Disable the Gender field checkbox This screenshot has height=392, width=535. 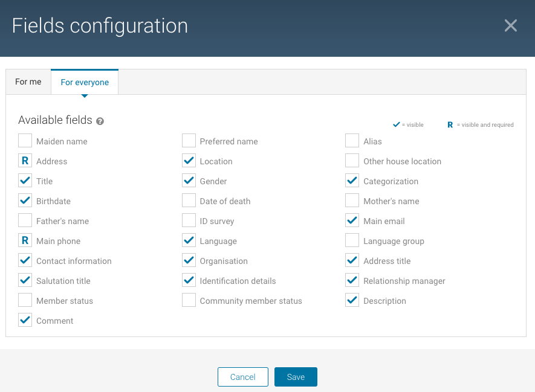pyautogui.click(x=189, y=181)
